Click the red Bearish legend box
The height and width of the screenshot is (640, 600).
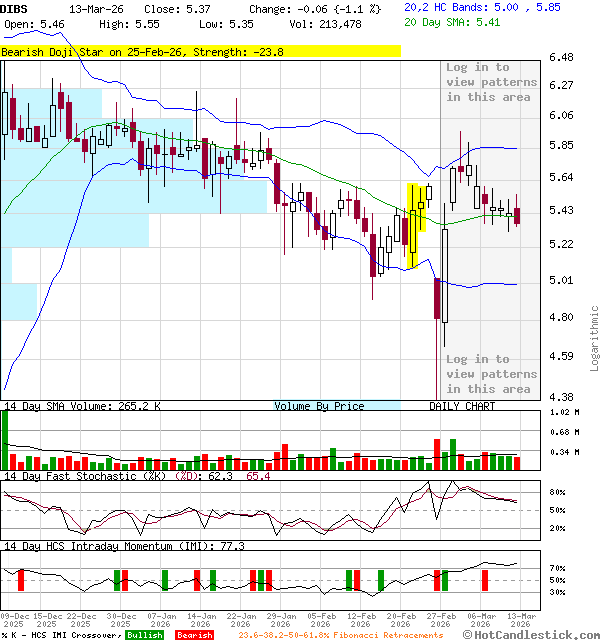193,635
